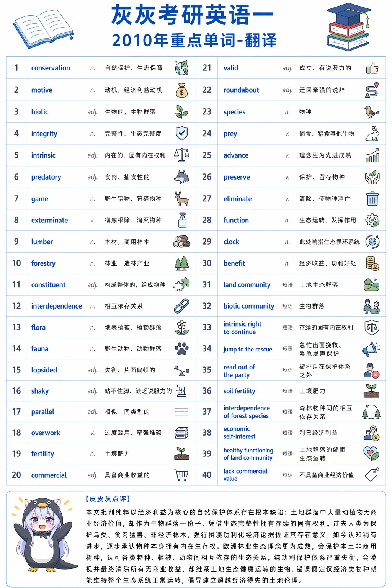The height and width of the screenshot is (588, 392).
Task: Click the phrase read out of the party
Action: (x=239, y=371)
